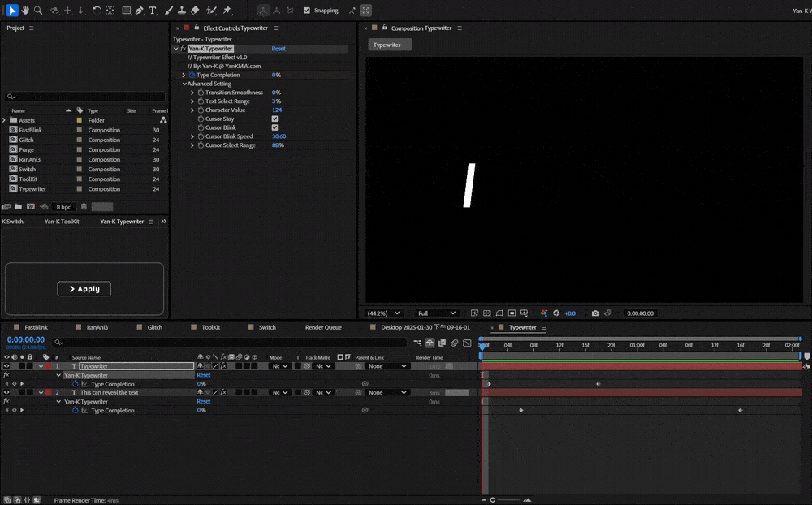Collapse the Advanced Setting group

click(184, 84)
